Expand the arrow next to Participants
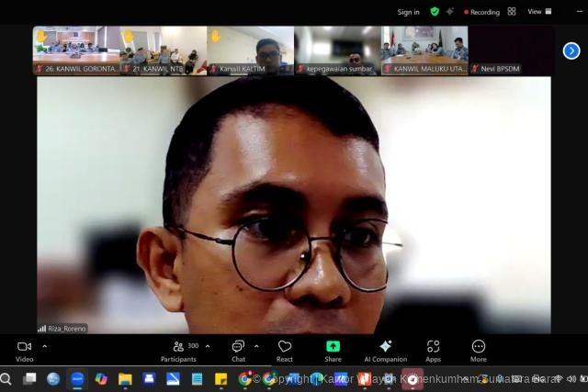Viewport: 588px width, 392px height. click(x=208, y=346)
